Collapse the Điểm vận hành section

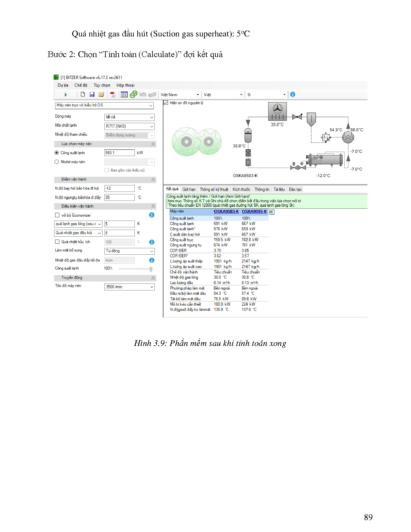point(153,180)
